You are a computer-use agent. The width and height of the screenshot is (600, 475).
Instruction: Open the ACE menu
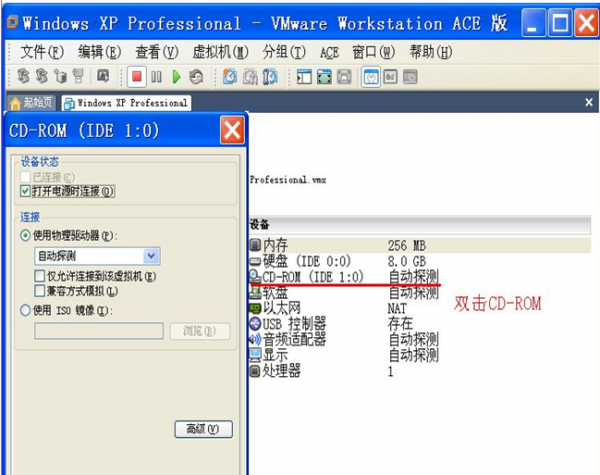point(329,52)
